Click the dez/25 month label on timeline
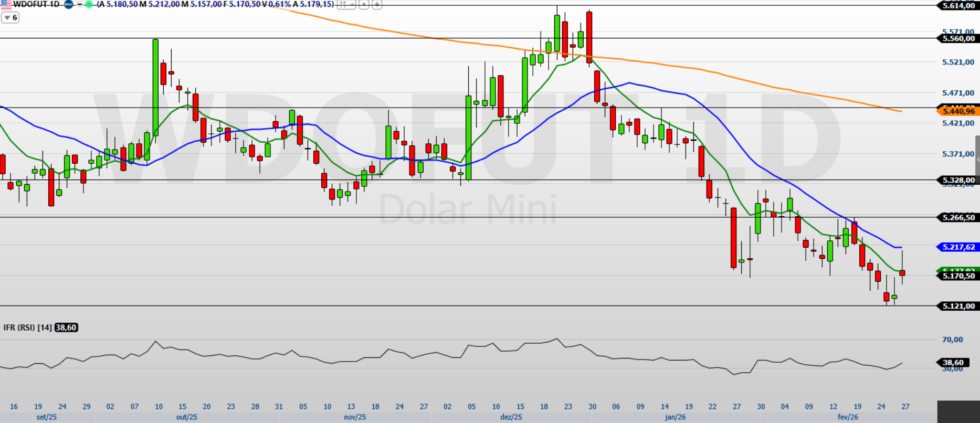The height and width of the screenshot is (423, 980). point(511,417)
